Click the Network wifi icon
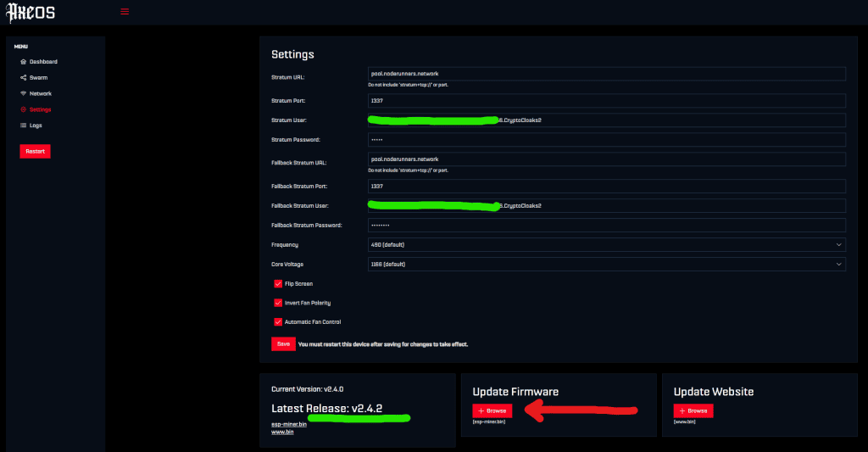Image resolution: width=868 pixels, height=452 pixels. click(23, 93)
